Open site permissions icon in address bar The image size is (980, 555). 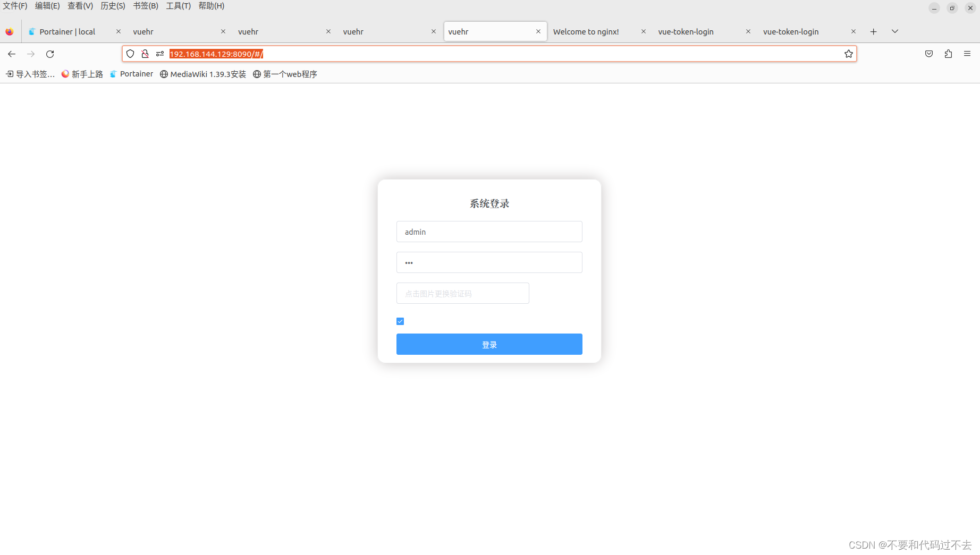160,54
